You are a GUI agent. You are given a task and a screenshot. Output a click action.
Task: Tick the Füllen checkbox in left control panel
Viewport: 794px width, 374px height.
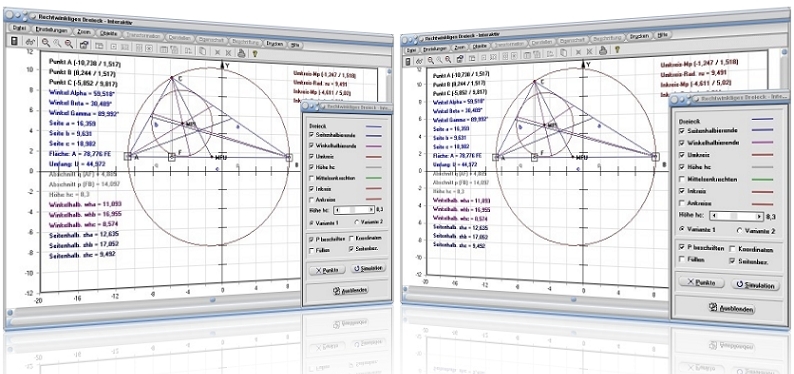point(312,250)
